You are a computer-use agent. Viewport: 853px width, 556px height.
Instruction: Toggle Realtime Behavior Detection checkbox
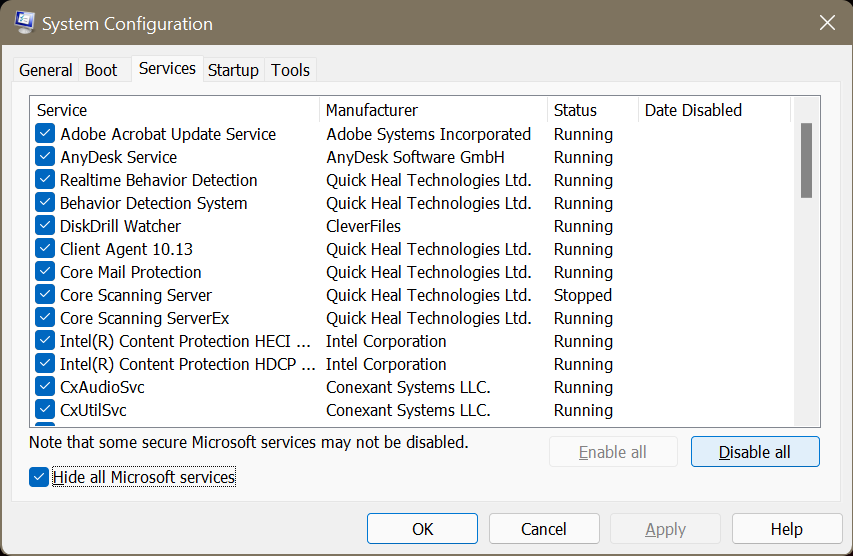coord(45,180)
